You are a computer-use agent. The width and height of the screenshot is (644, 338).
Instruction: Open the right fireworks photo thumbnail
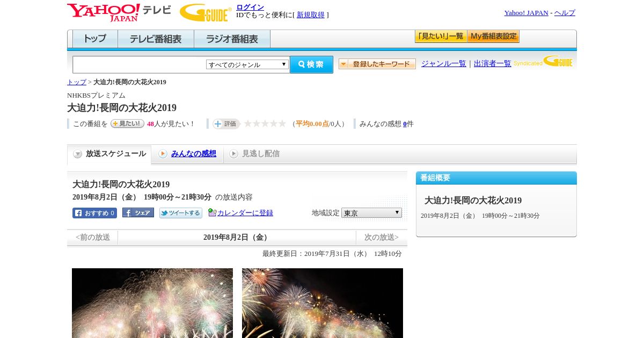pyautogui.click(x=323, y=303)
